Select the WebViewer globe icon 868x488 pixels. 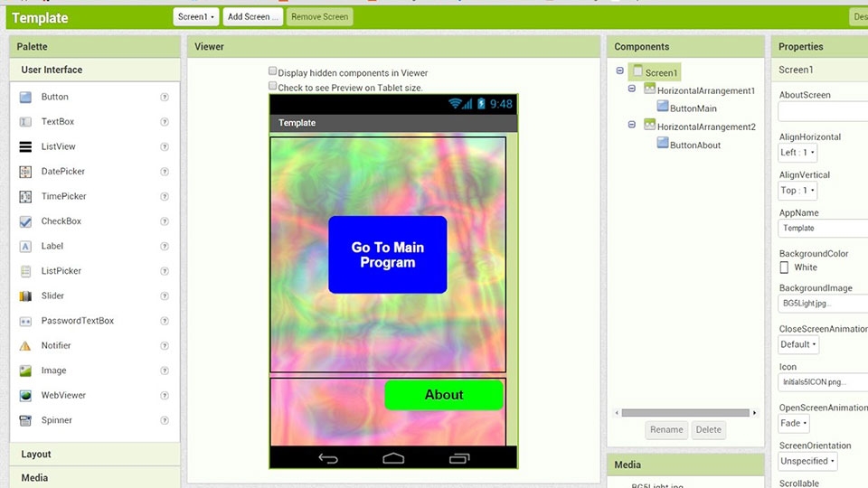25,396
